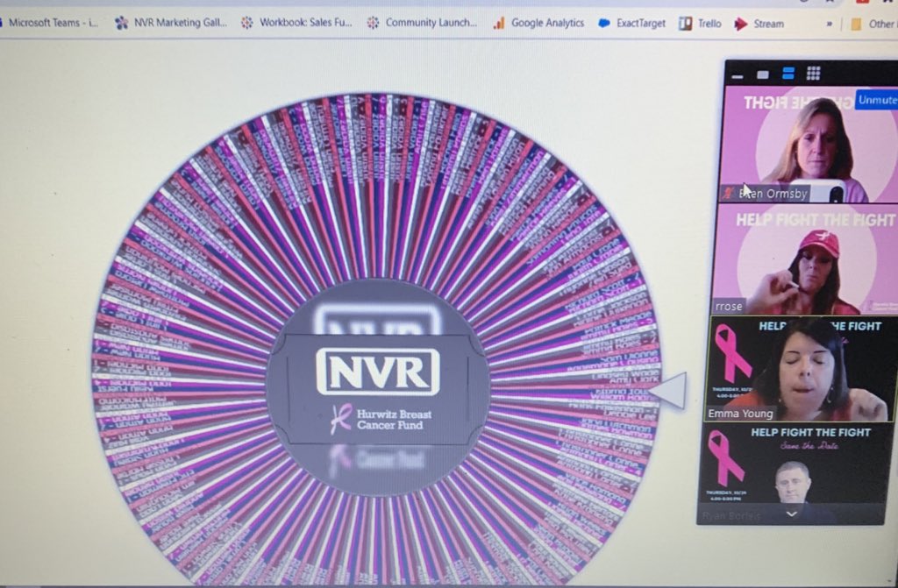Image resolution: width=898 pixels, height=588 pixels.
Task: Open the Other bookmarks folder
Action: [873, 24]
